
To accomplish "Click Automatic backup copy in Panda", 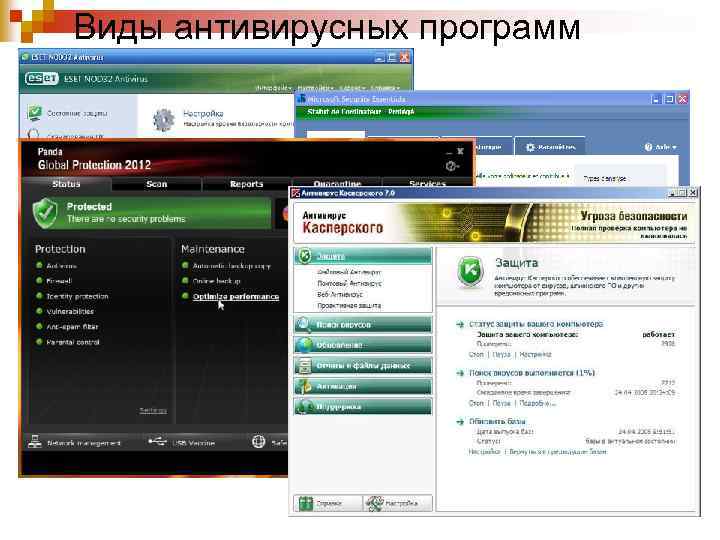I will (x=231, y=266).
